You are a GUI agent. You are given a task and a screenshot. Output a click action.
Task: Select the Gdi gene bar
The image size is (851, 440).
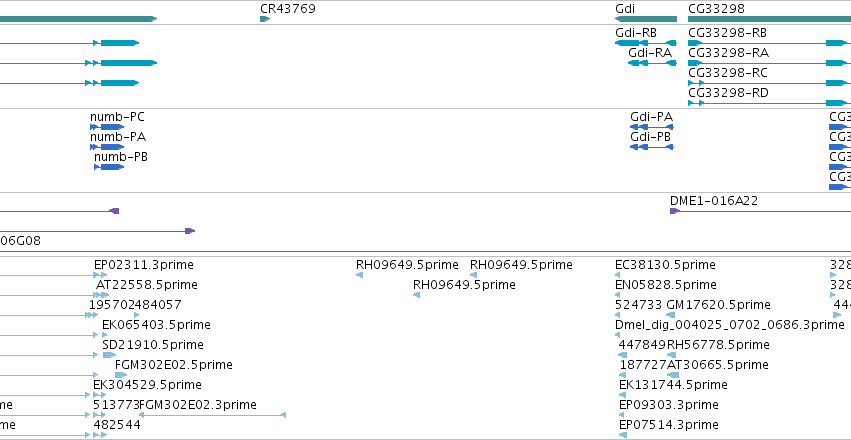click(646, 19)
